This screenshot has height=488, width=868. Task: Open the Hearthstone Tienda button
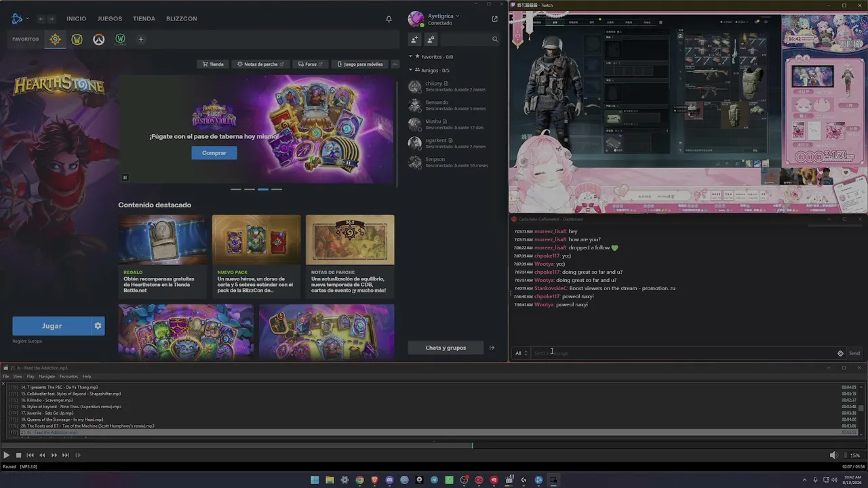213,64
